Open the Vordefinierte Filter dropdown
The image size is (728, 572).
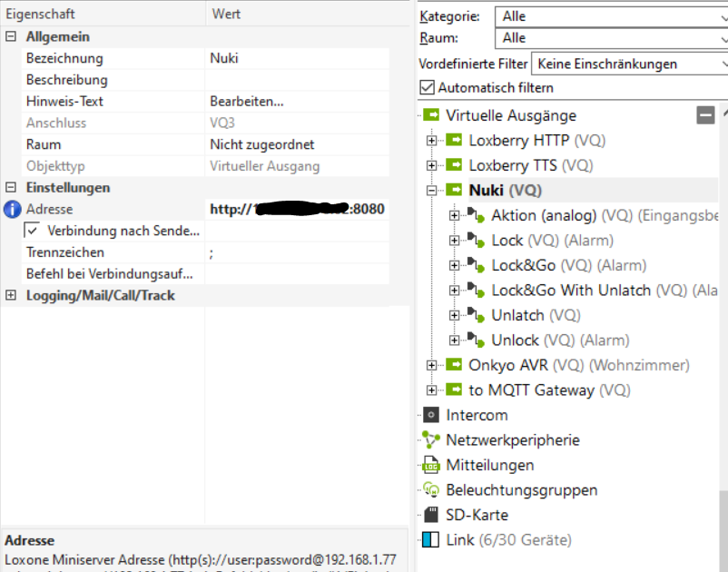tap(630, 64)
